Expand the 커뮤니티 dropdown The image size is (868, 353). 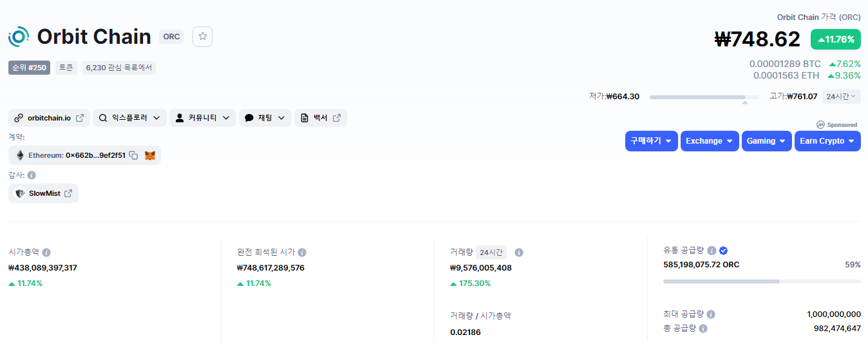pos(203,118)
